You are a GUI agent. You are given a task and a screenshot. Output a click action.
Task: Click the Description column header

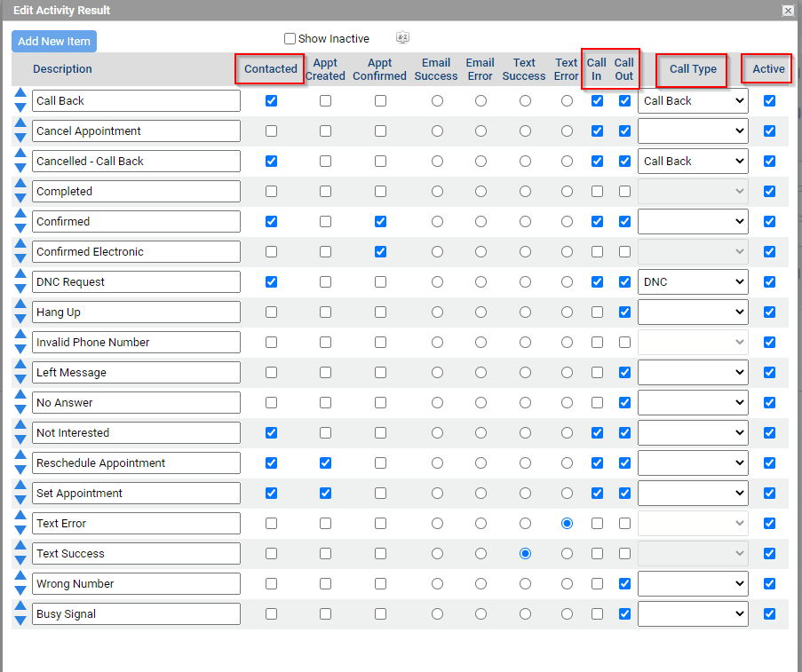pos(62,69)
